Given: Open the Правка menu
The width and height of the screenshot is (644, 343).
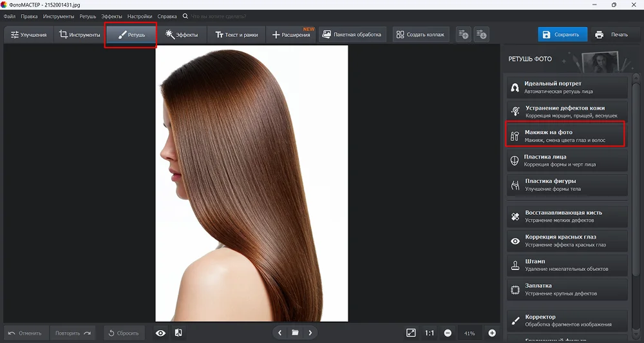Looking at the screenshot, I should (29, 17).
